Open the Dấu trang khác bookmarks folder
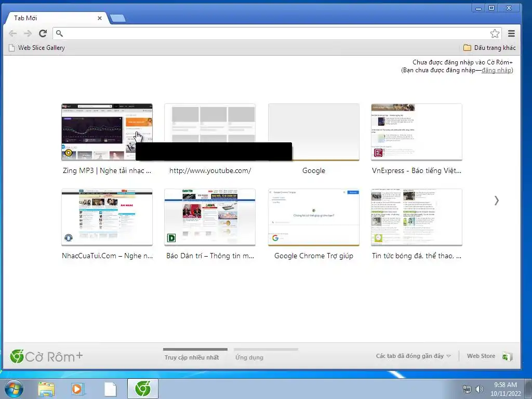The image size is (532, 399). click(x=489, y=48)
